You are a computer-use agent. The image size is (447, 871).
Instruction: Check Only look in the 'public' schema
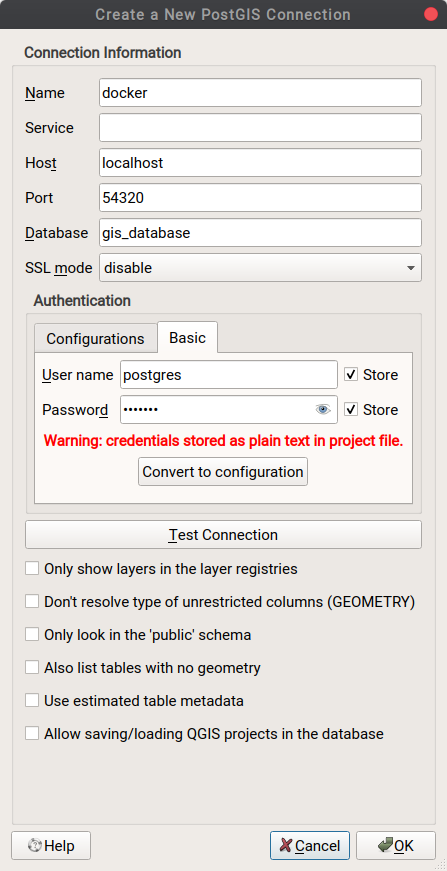[32, 634]
